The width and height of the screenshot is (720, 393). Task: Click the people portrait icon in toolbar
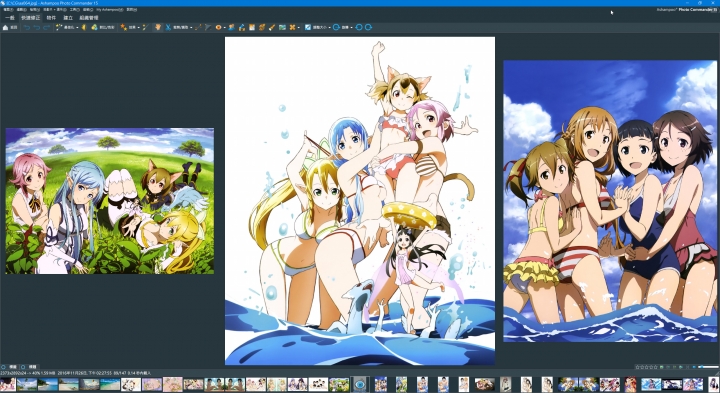(x=232, y=28)
